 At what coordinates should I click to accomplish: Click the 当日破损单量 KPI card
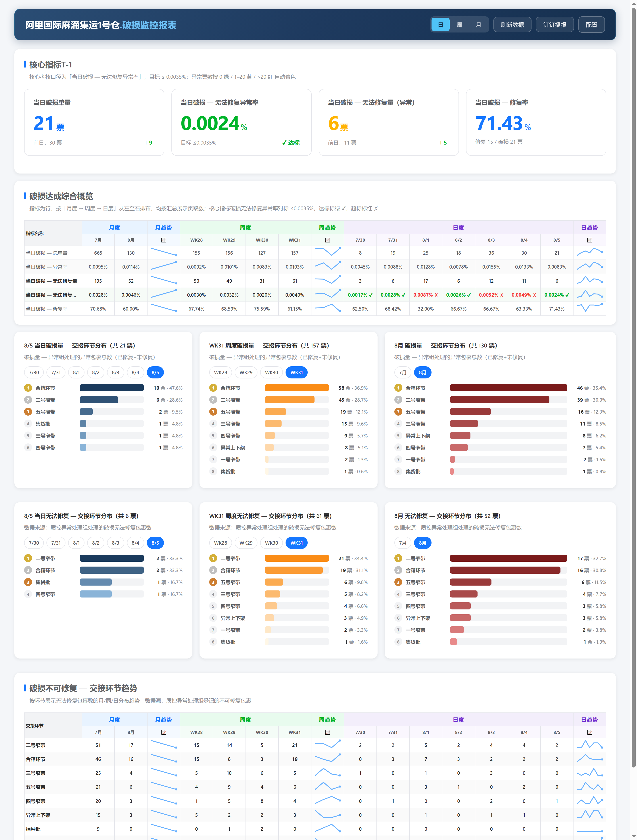pyautogui.click(x=94, y=122)
